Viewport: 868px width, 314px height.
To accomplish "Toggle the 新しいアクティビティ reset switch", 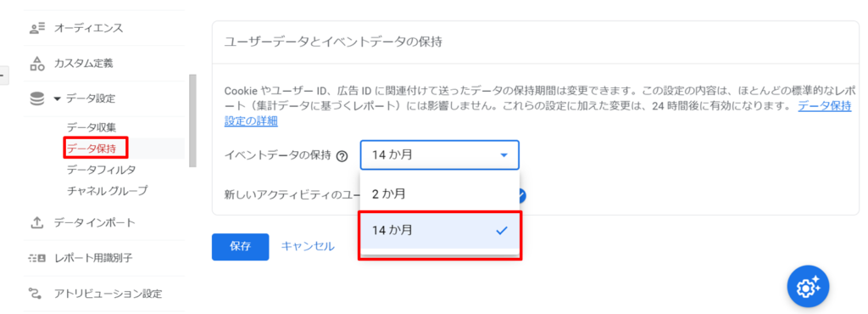I will click(x=522, y=195).
